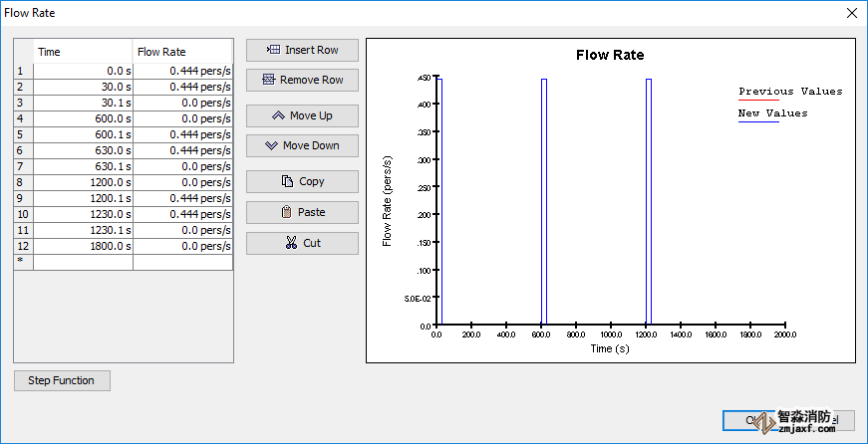868x444 pixels.
Task: Copy the selected table row
Action: pyautogui.click(x=302, y=181)
